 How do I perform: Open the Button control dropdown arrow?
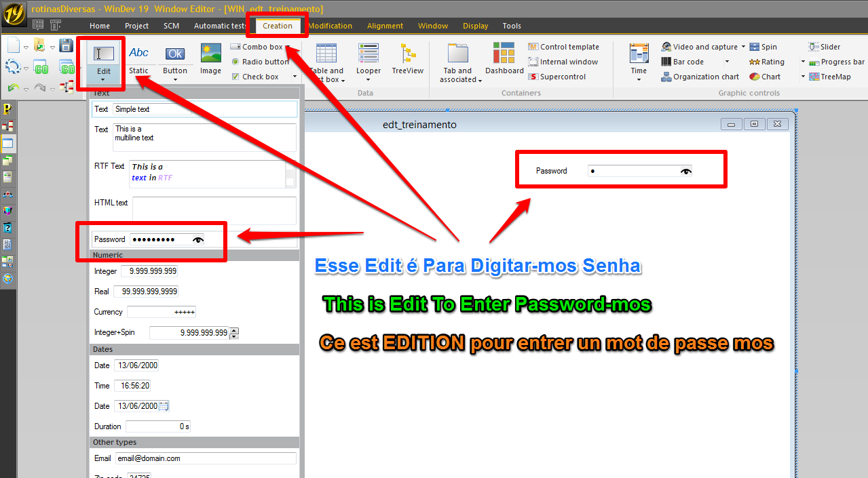(175, 80)
